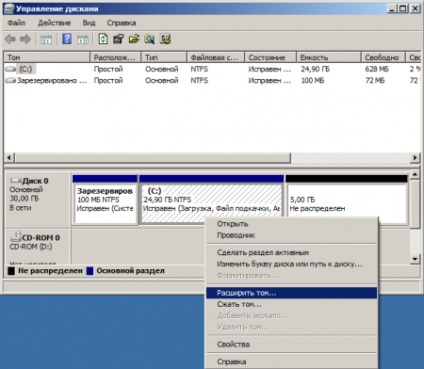
Task: Open the Справка menu in menu bar
Action: [x=121, y=23]
